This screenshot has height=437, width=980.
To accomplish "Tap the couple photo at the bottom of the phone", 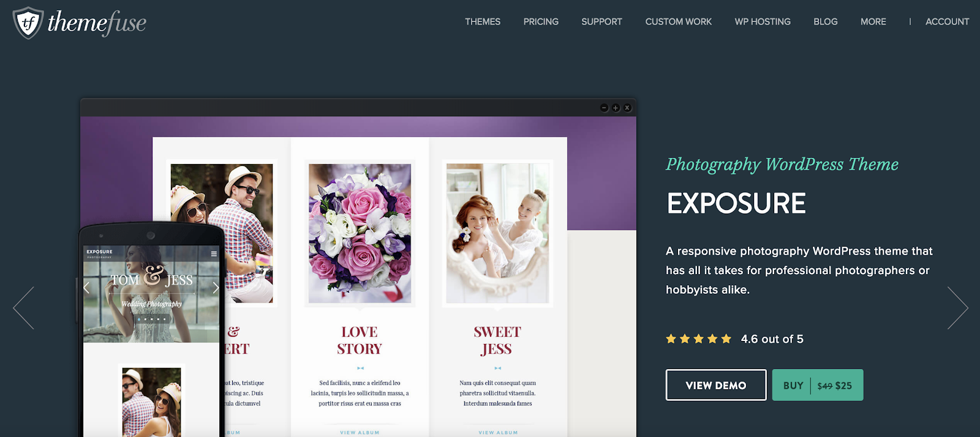I will pyautogui.click(x=151, y=402).
